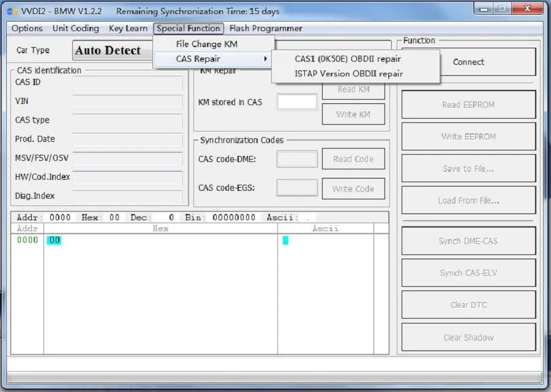The height and width of the screenshot is (392, 551).
Task: Click the Save to File... button
Action: coord(468,168)
